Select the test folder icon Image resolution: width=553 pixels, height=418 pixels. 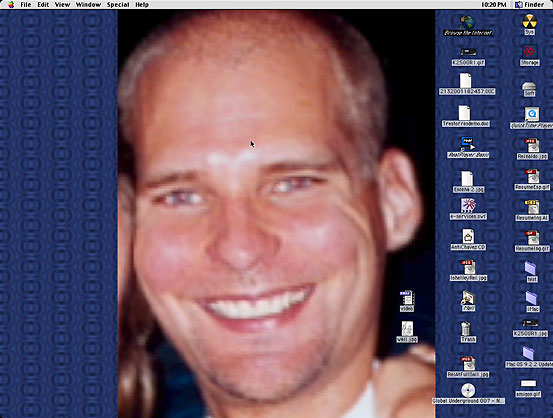tap(531, 268)
